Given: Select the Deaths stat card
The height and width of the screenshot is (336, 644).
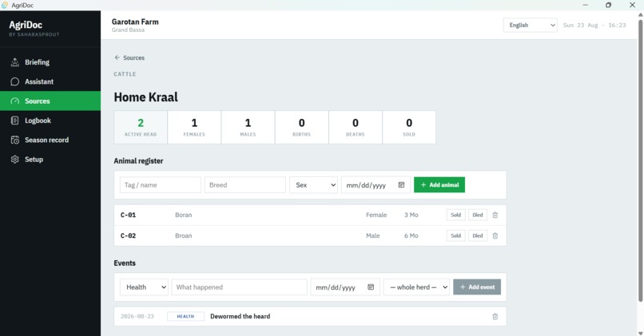Looking at the screenshot, I should pos(356,127).
